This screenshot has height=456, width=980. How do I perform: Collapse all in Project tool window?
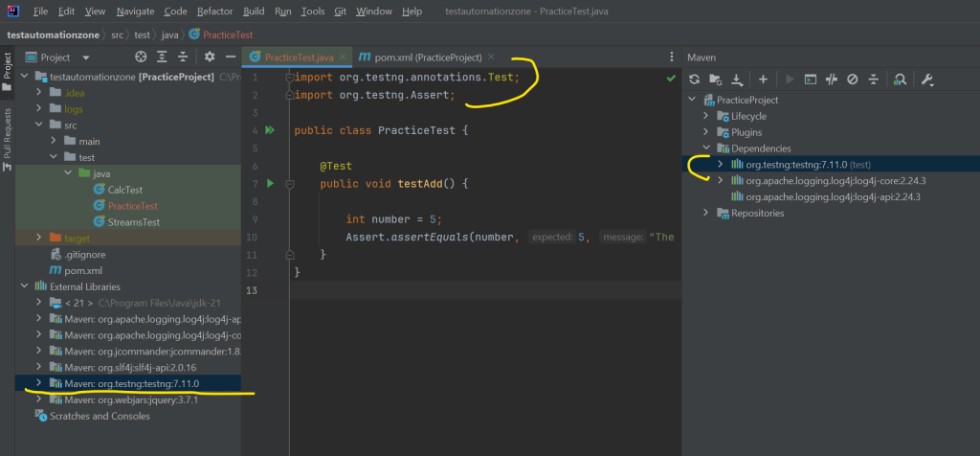tap(183, 57)
